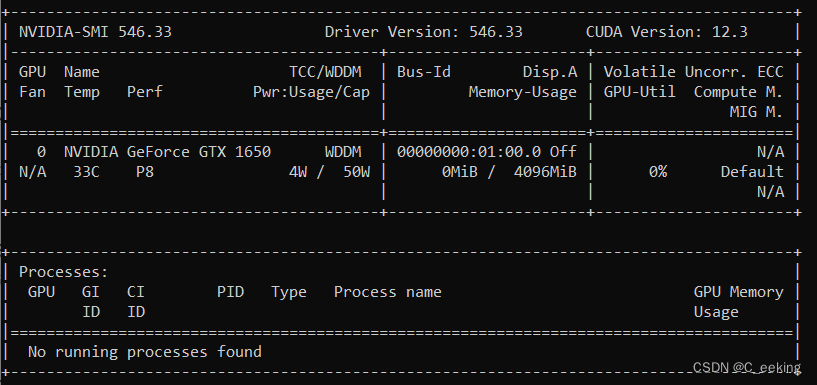Click the '0MiB / 4096MiB' memory value
This screenshot has height=385, width=817.
point(509,172)
